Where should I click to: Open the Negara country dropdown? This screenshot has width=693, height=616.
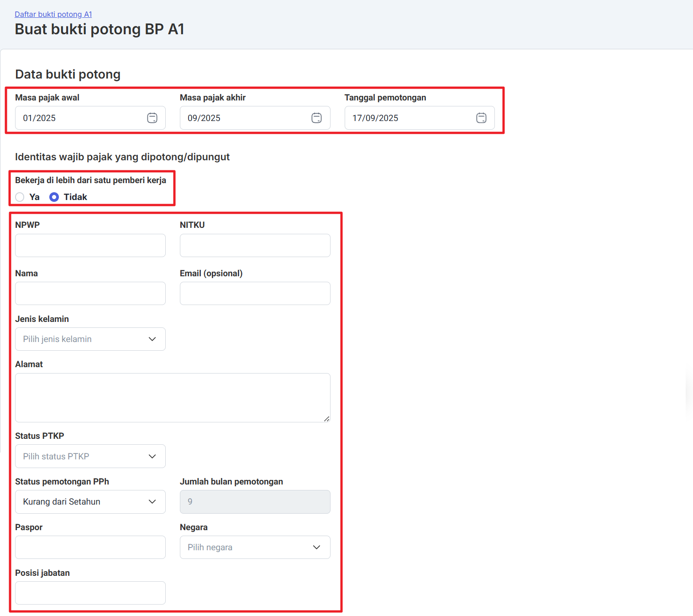pyautogui.click(x=255, y=547)
